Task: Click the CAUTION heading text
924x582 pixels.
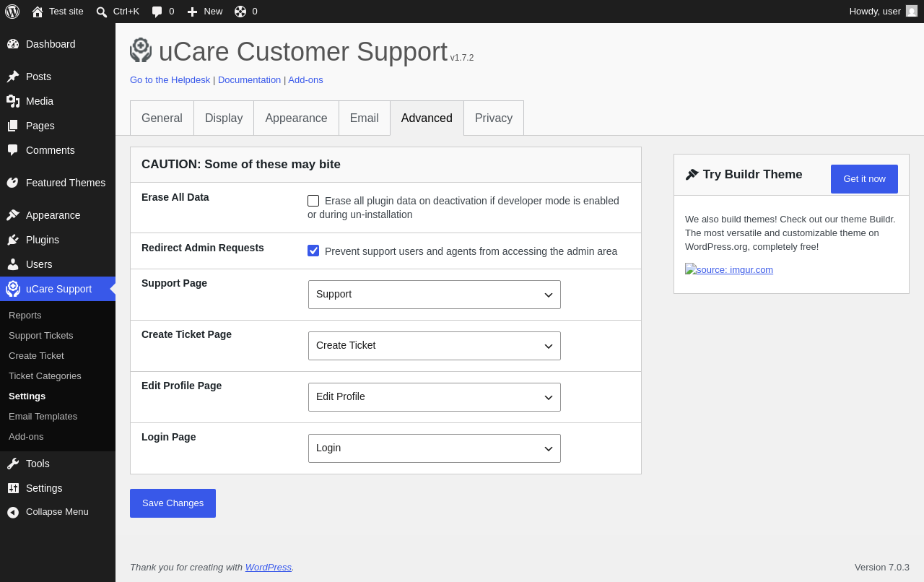Action: pos(241,165)
